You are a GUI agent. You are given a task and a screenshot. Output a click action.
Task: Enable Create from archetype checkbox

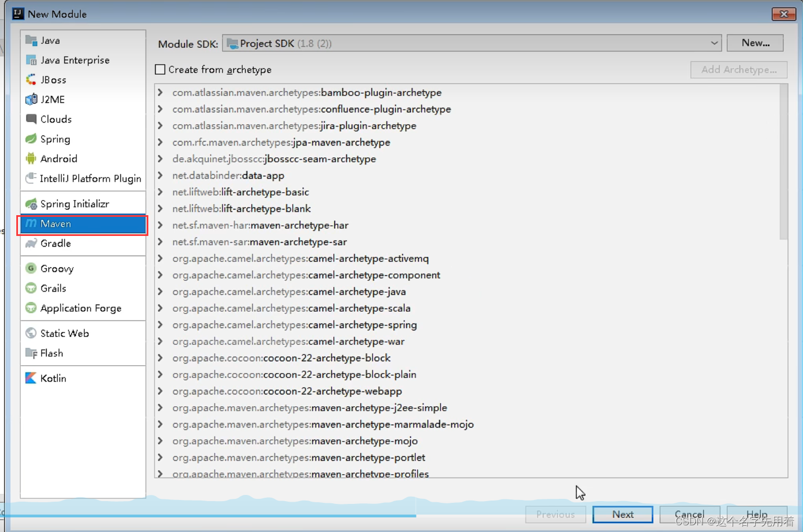(160, 70)
